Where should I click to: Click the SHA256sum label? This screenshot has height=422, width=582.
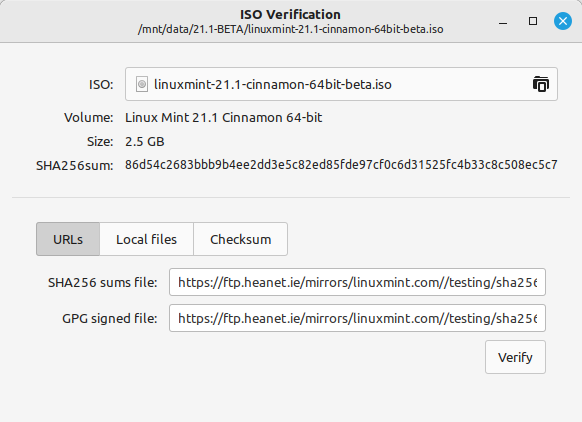click(75, 165)
